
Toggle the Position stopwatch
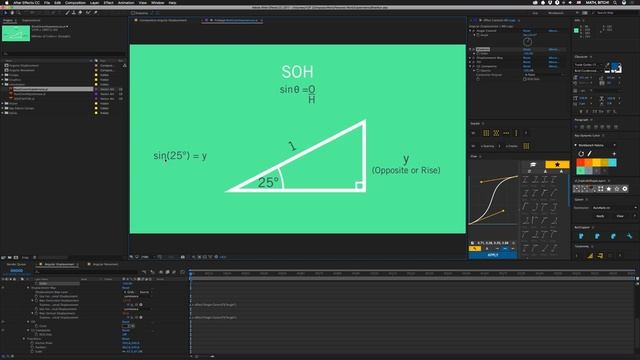[32, 347]
